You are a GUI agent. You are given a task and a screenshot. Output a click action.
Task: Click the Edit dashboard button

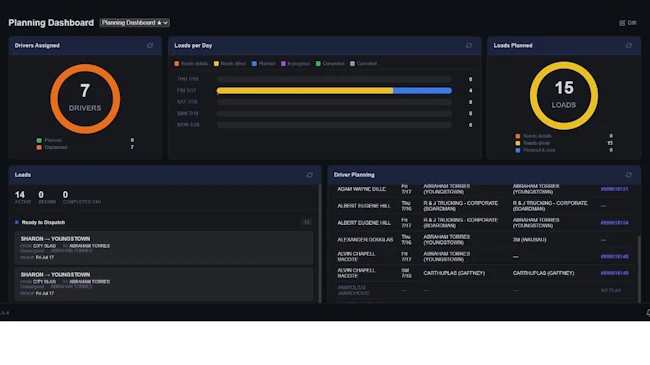[x=628, y=23]
